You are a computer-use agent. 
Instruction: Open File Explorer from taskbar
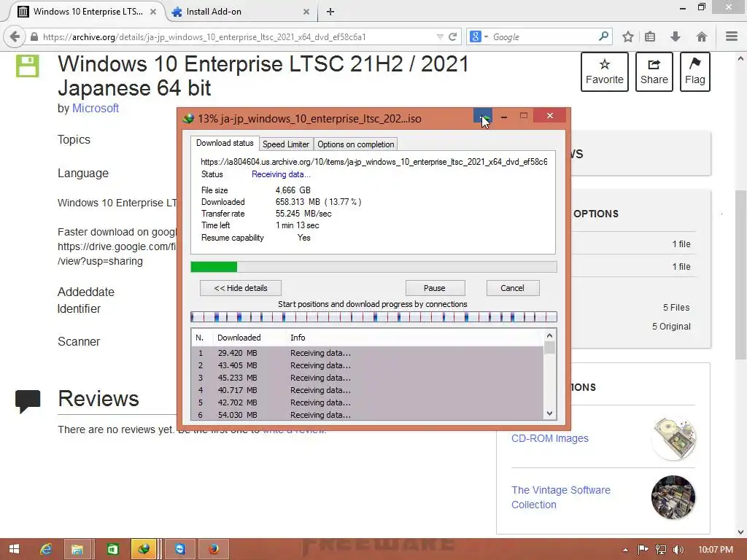[x=77, y=549]
